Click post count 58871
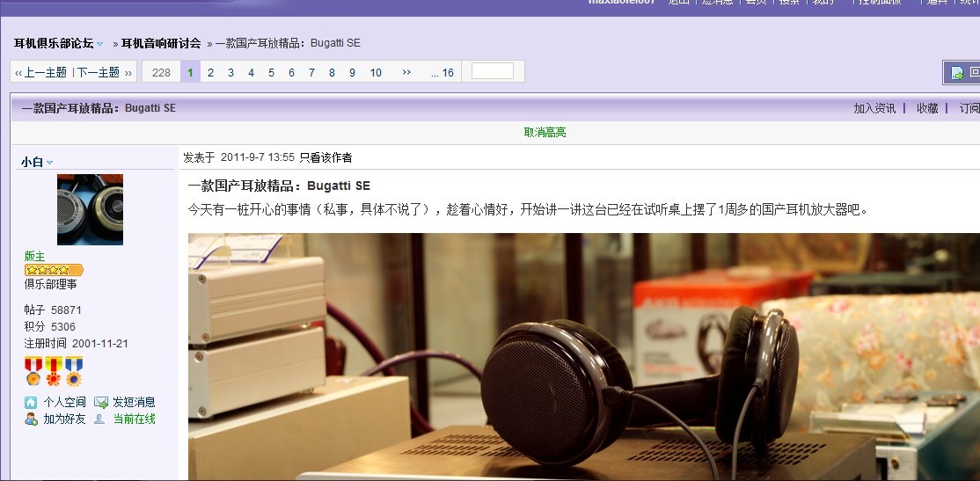This screenshot has width=980, height=481. pyautogui.click(x=66, y=310)
